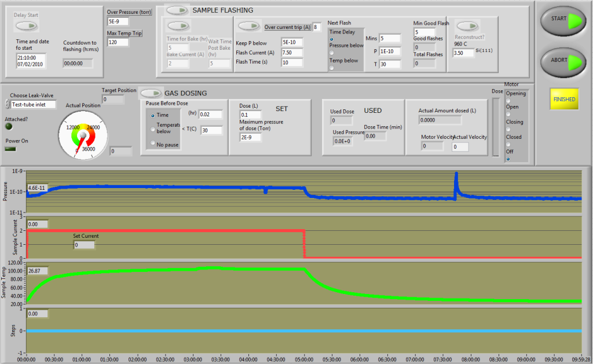Click the vertical Dose progress bar
This screenshot has height=364, width=593.
tap(496, 127)
